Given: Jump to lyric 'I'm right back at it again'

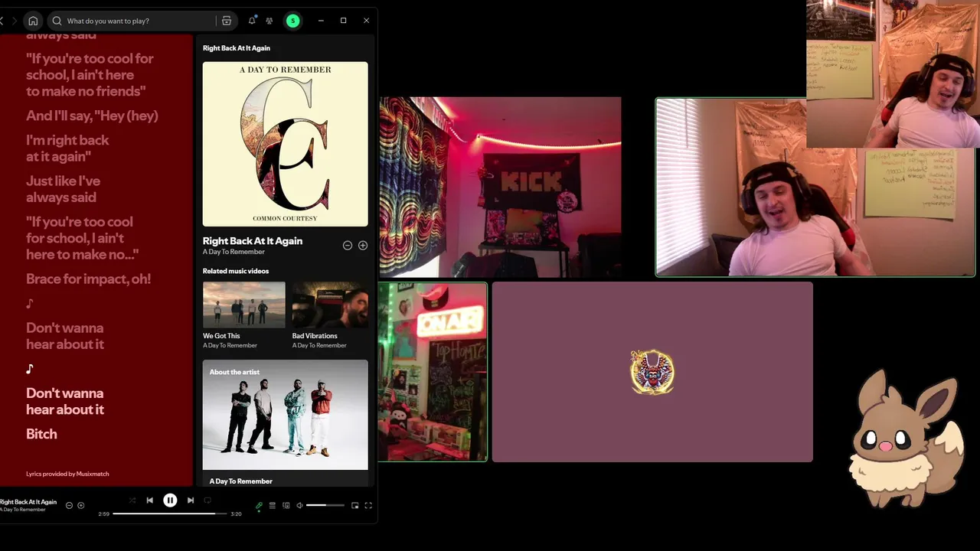Looking at the screenshot, I should point(67,148).
